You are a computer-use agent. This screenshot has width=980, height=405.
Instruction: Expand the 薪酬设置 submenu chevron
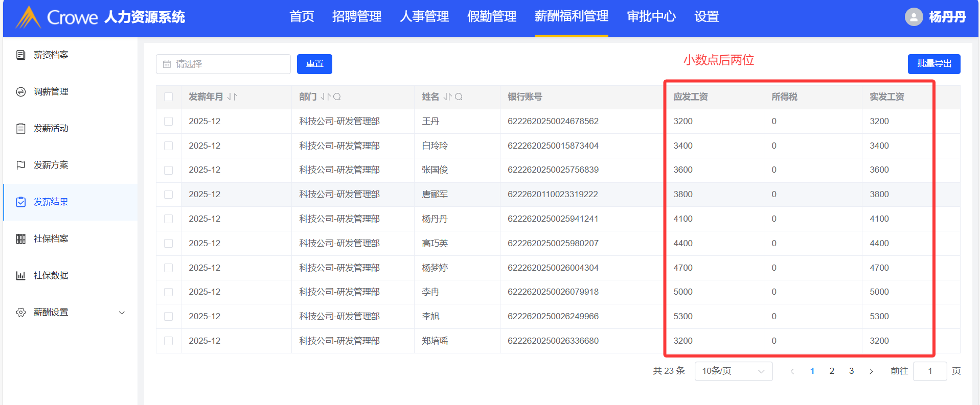(122, 313)
